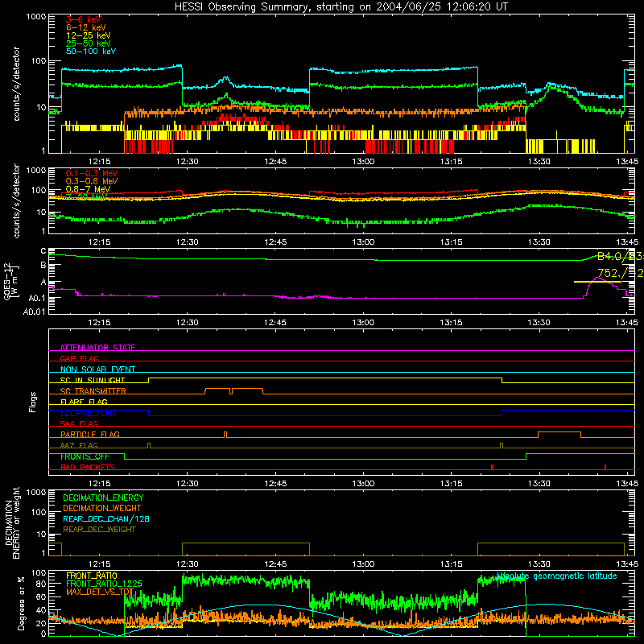Click the green FRONT_RATIO_1225 legend label
This screenshot has height=644, width=644.
click(104, 584)
